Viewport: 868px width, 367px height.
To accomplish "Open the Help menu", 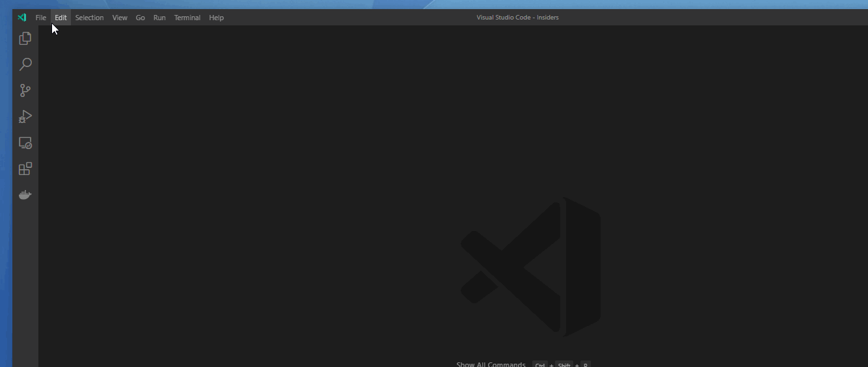I will (216, 18).
